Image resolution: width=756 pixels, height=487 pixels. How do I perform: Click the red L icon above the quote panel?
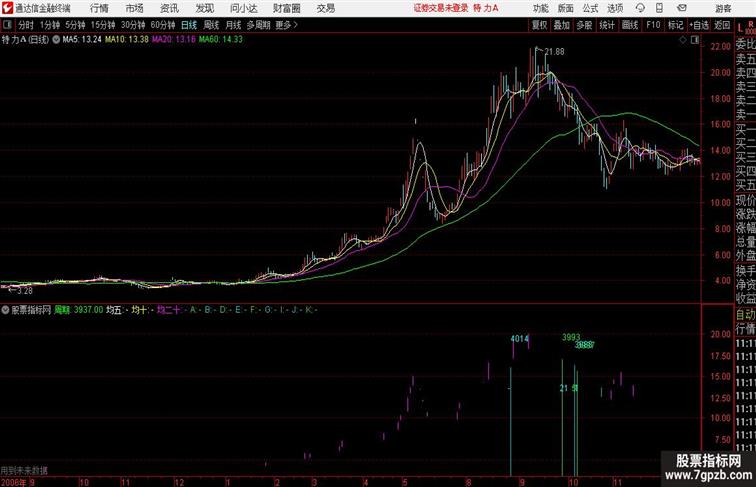click(x=740, y=28)
